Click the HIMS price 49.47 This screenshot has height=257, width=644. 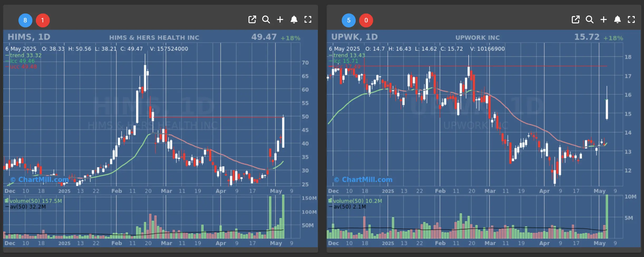(264, 37)
